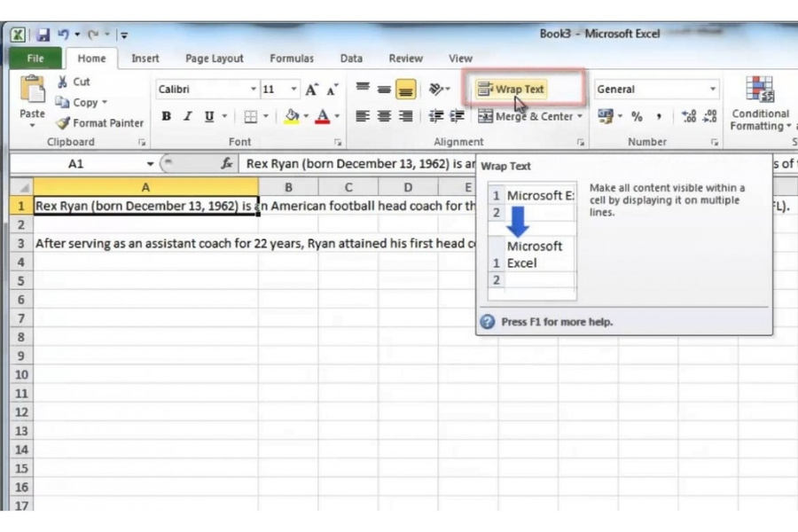Open the Fill Color yellow swatch
The height and width of the screenshot is (532, 798).
click(292, 116)
